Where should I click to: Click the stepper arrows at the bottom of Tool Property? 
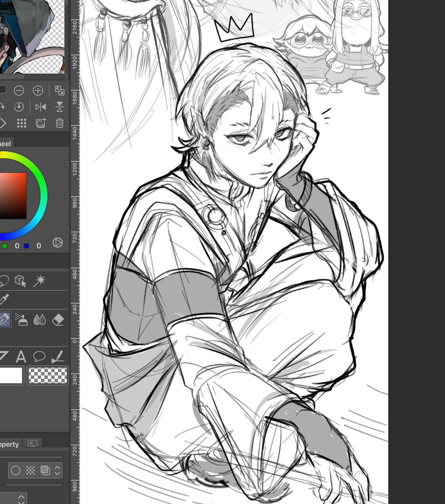click(21, 499)
